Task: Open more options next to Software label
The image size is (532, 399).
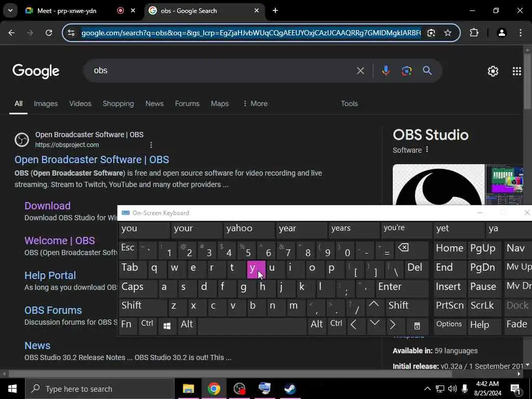Action: (x=427, y=150)
